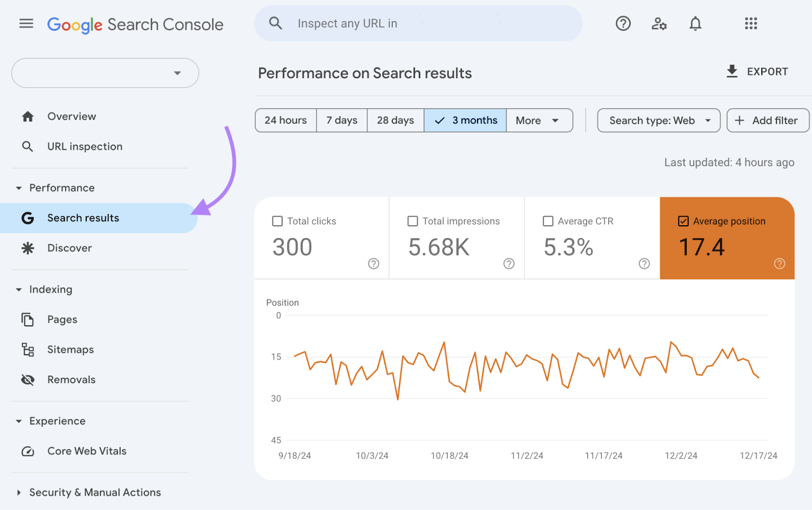
Task: Click the Total clicks 300 value
Action: tap(292, 247)
